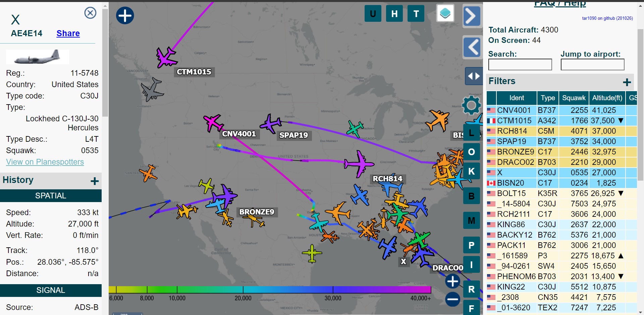The height and width of the screenshot is (315, 644).
Task: Select the CNV4001 pink aircraft icon
Action: [x=213, y=123]
